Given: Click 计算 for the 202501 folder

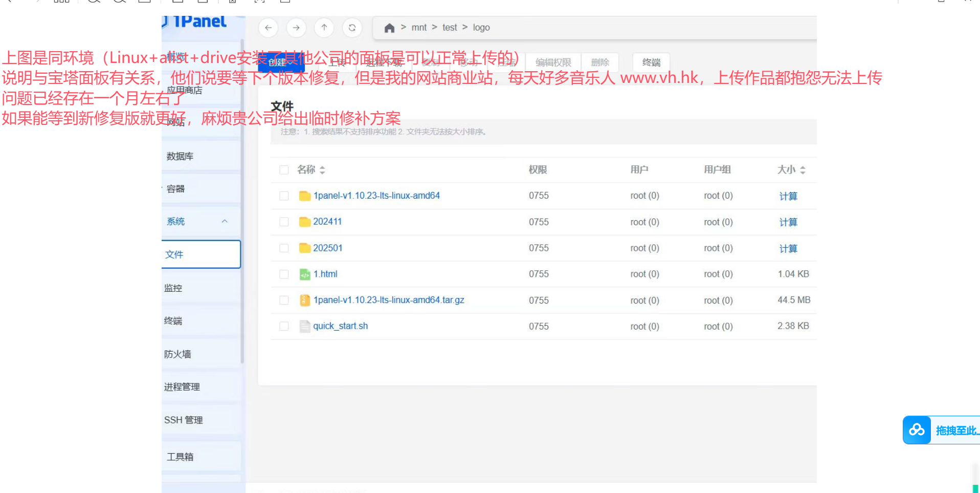Looking at the screenshot, I should click(x=788, y=249).
